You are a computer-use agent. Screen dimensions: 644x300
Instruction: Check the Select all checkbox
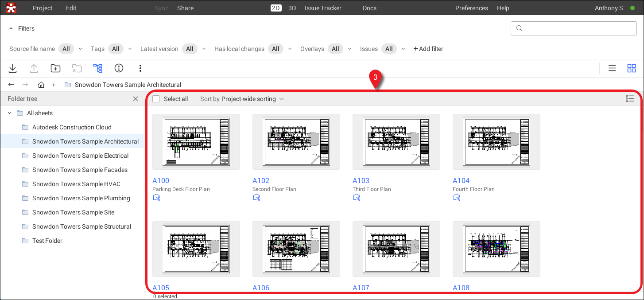tap(156, 99)
